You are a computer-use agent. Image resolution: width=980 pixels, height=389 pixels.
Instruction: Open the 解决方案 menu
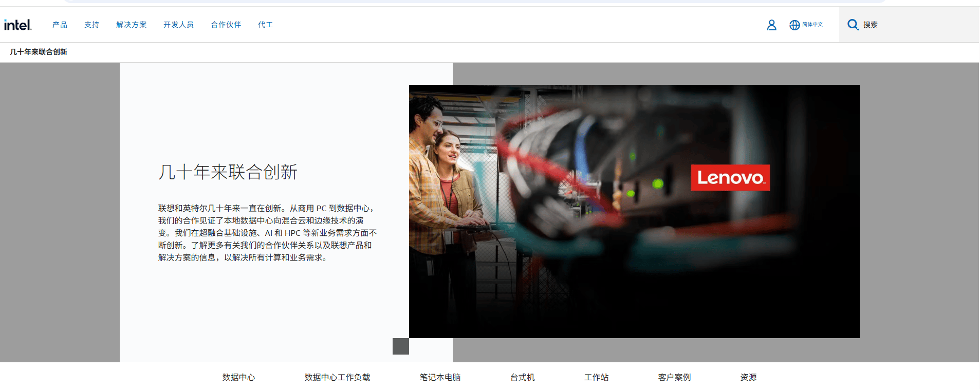pos(131,25)
